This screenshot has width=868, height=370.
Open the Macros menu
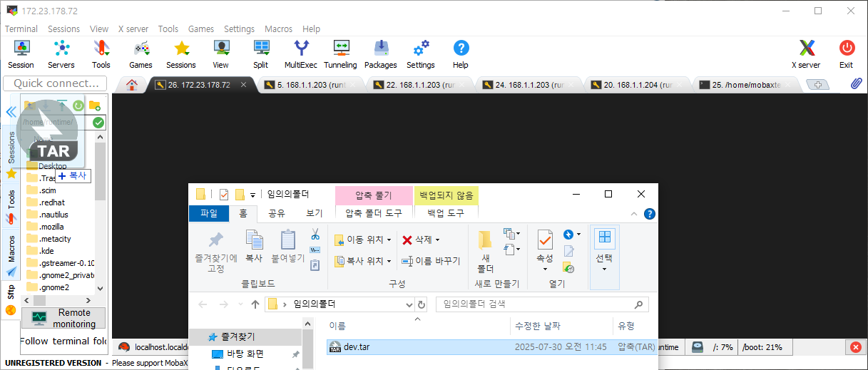[278, 29]
